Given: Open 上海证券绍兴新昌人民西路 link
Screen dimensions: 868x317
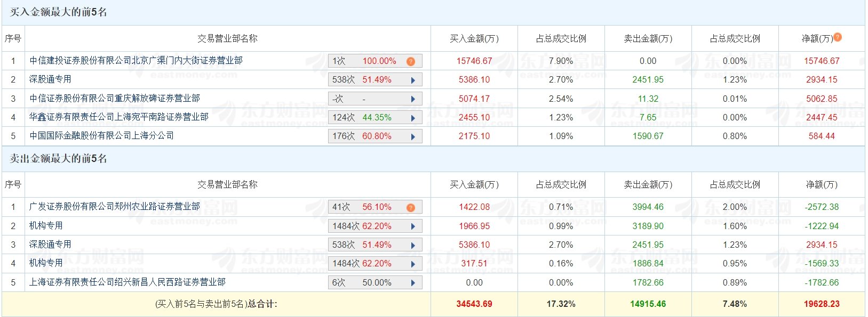Looking at the screenshot, I should tap(127, 282).
